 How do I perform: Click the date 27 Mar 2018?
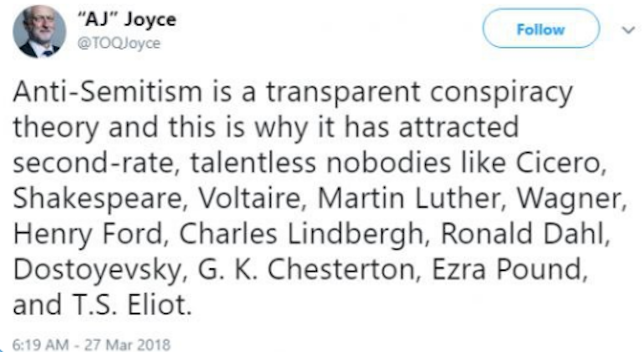[127, 344]
